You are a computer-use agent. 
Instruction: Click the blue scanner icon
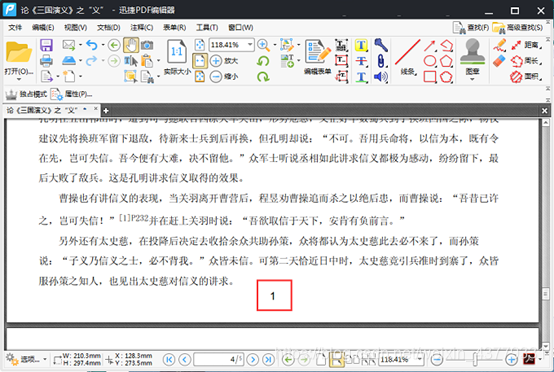[x=69, y=61]
